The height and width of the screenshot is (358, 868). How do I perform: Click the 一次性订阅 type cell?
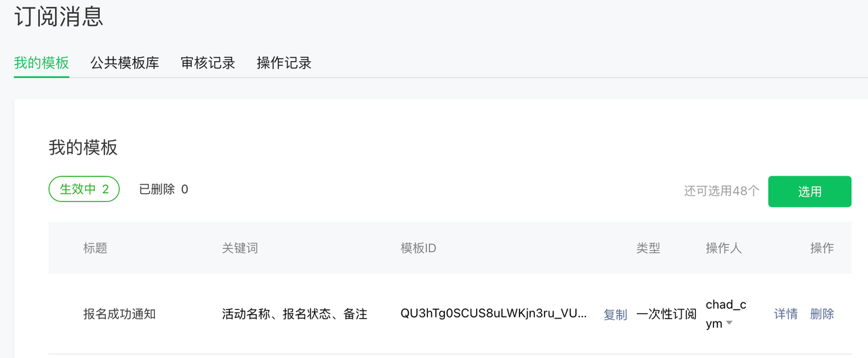(667, 314)
